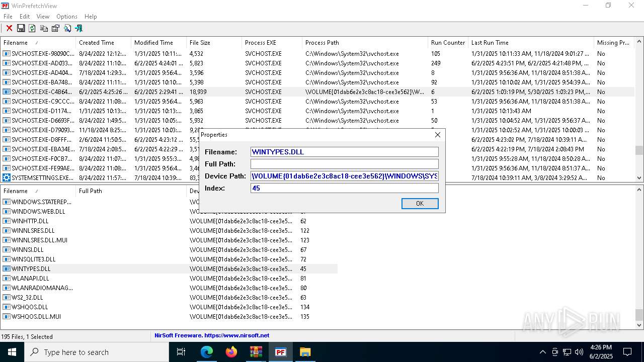644x362 pixels.
Task: Click the Index field showing 45
Action: (345, 188)
